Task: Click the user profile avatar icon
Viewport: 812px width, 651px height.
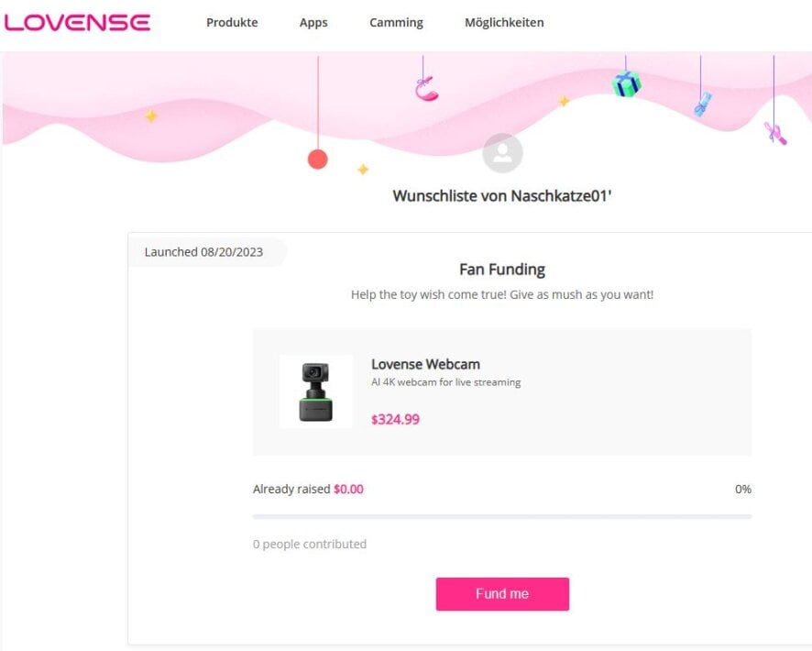Action: pos(502,153)
